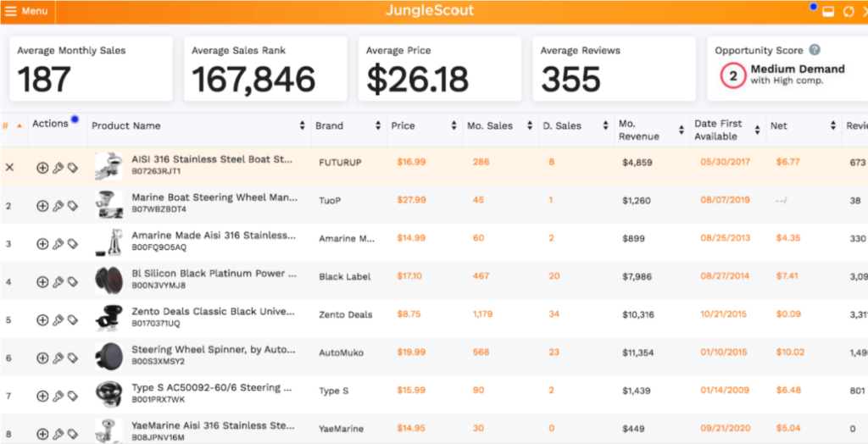This screenshot has height=444, width=868.
Task: Open the hamburger Menu
Action: pyautogui.click(x=26, y=12)
